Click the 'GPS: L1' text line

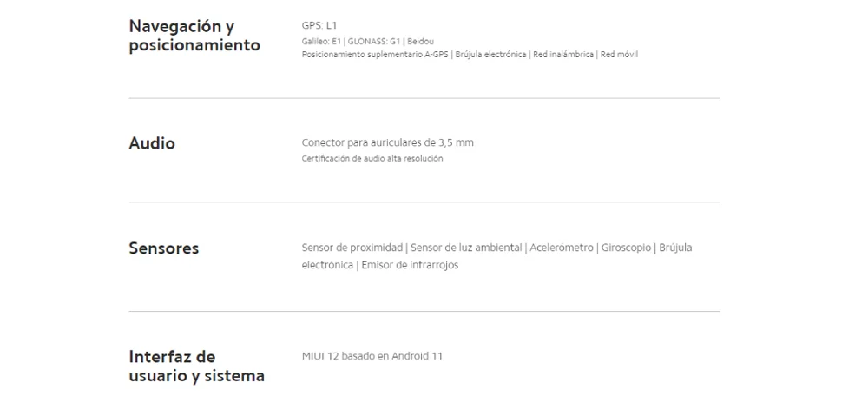(319, 26)
